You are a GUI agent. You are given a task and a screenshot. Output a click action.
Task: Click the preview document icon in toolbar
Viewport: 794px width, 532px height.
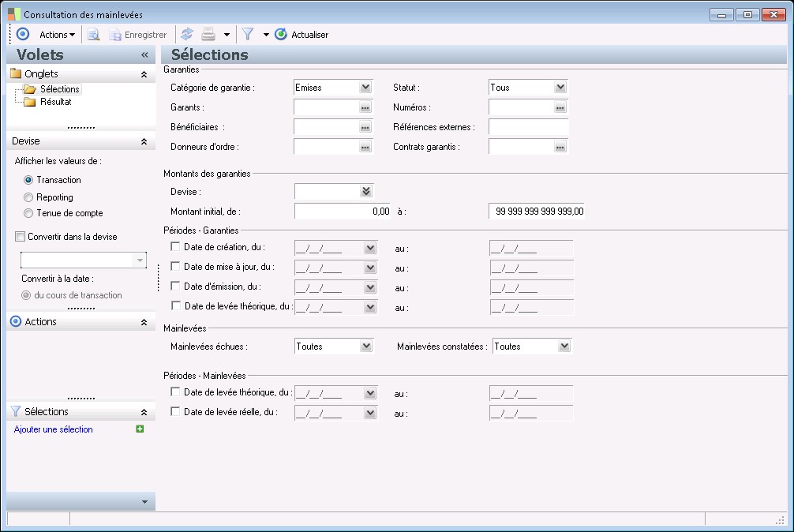click(93, 35)
